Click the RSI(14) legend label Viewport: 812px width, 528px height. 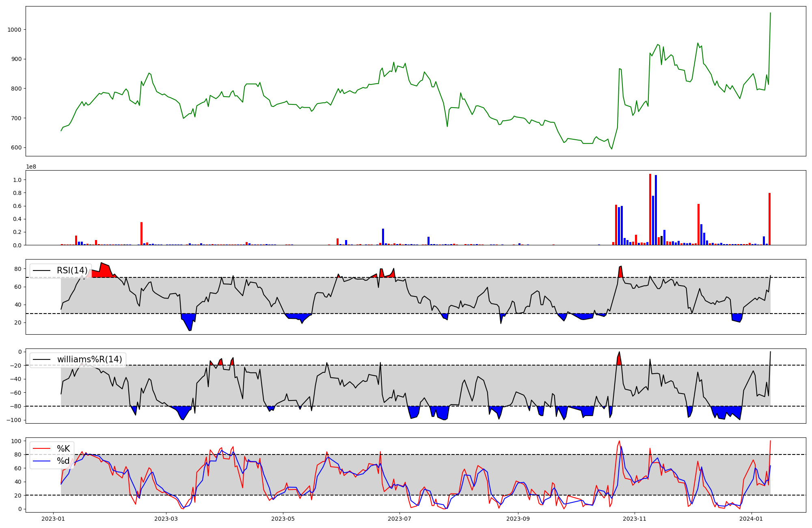[x=72, y=270]
